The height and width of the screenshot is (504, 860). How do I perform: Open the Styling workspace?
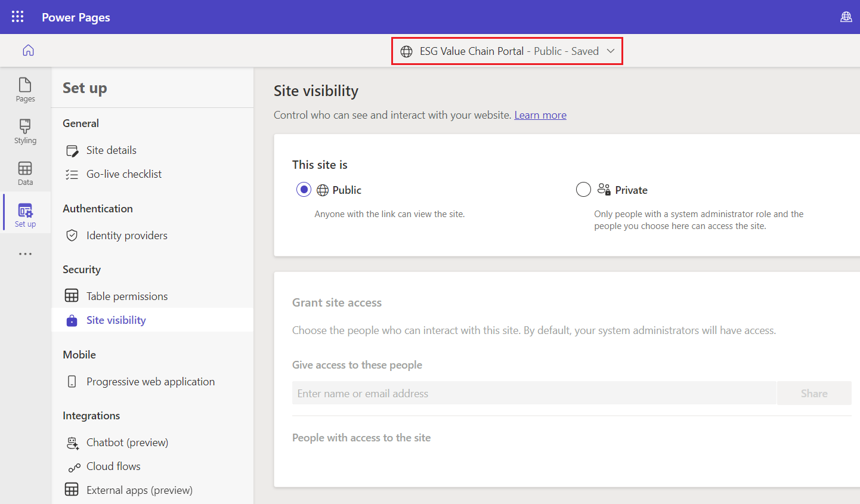pyautogui.click(x=25, y=131)
